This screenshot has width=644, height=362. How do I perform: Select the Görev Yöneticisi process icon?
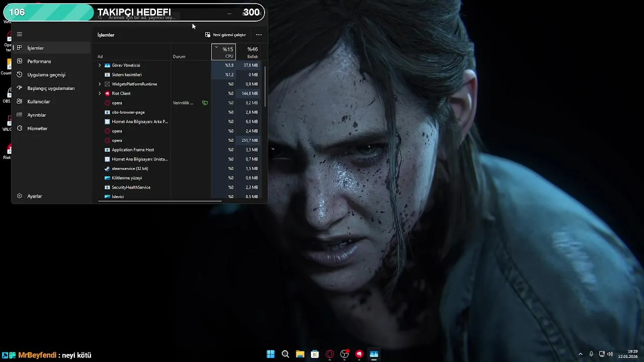tap(107, 65)
